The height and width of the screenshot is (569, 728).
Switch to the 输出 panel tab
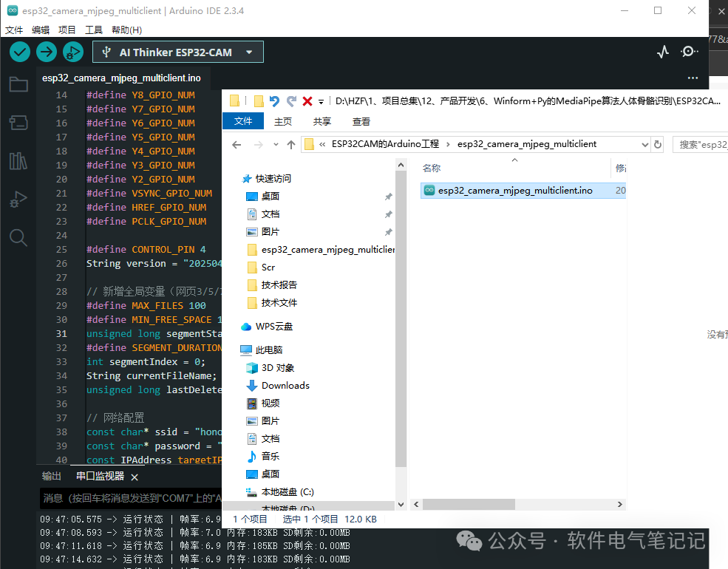tap(52, 476)
